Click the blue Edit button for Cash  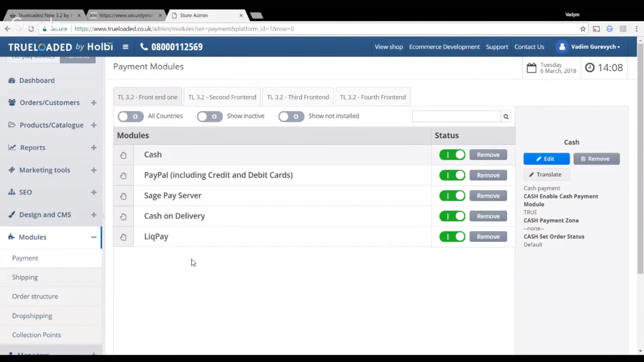(x=547, y=159)
